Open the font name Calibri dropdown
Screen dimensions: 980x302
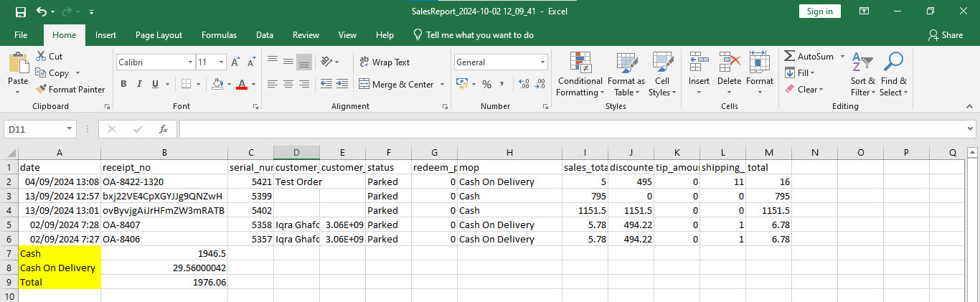point(190,62)
